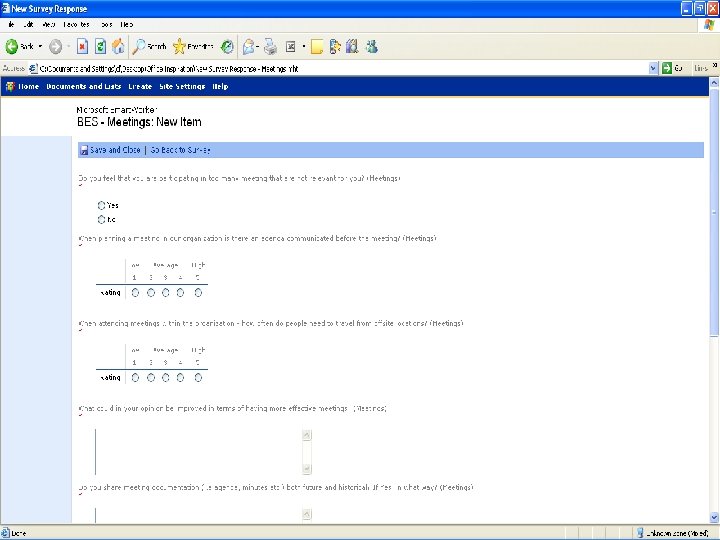720x540 pixels.
Task: Open Favorites star icon
Action: click(x=179, y=46)
